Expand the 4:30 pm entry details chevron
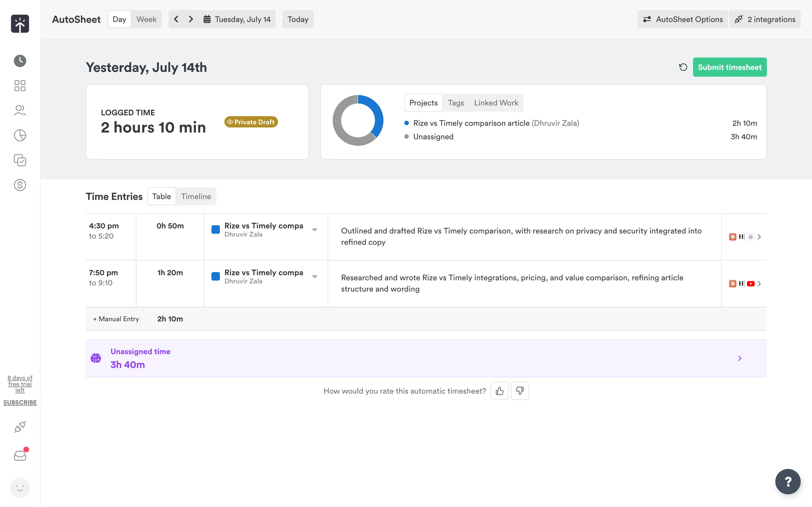 (x=759, y=237)
